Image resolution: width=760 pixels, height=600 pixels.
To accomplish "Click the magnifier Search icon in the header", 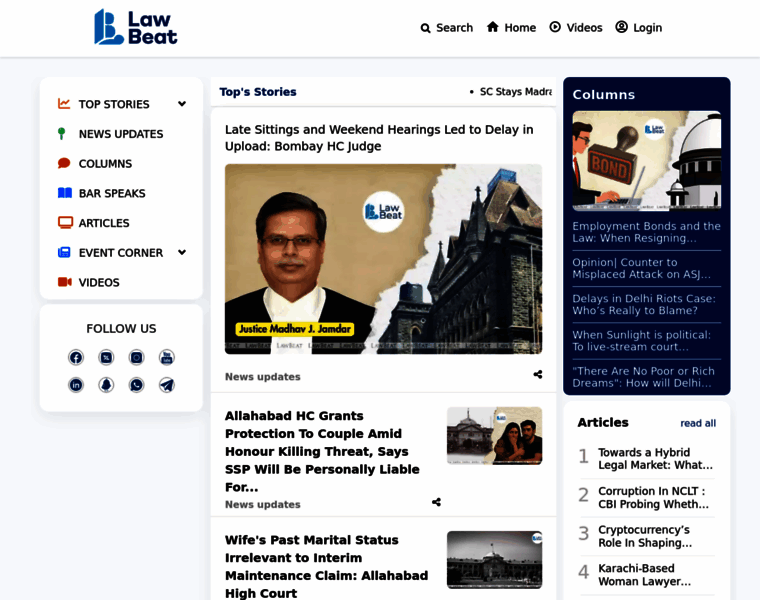I will tap(426, 28).
